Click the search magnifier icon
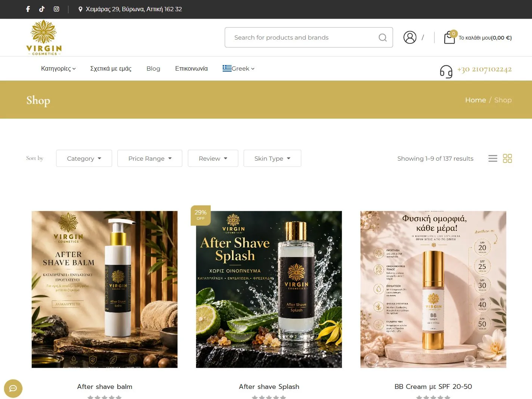The height and width of the screenshot is (399, 532). (383, 37)
